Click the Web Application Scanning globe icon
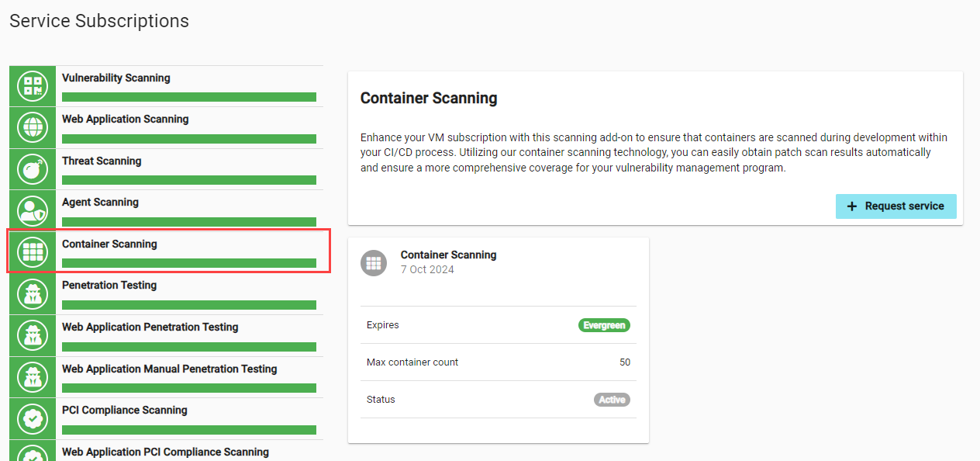 click(x=32, y=127)
